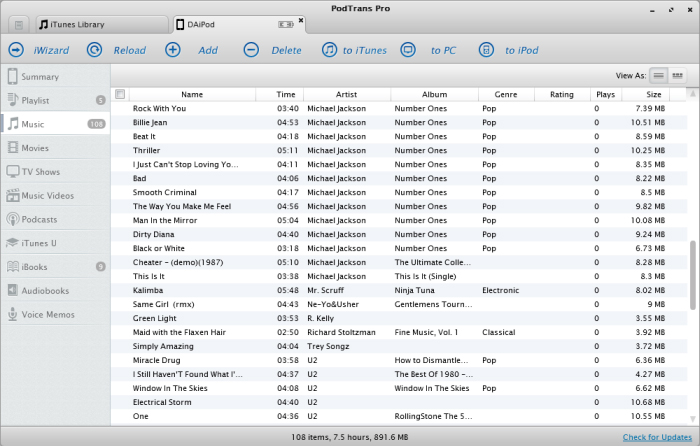The height and width of the screenshot is (446, 700).
Task: Open the Movies sidebar section
Action: (55, 148)
